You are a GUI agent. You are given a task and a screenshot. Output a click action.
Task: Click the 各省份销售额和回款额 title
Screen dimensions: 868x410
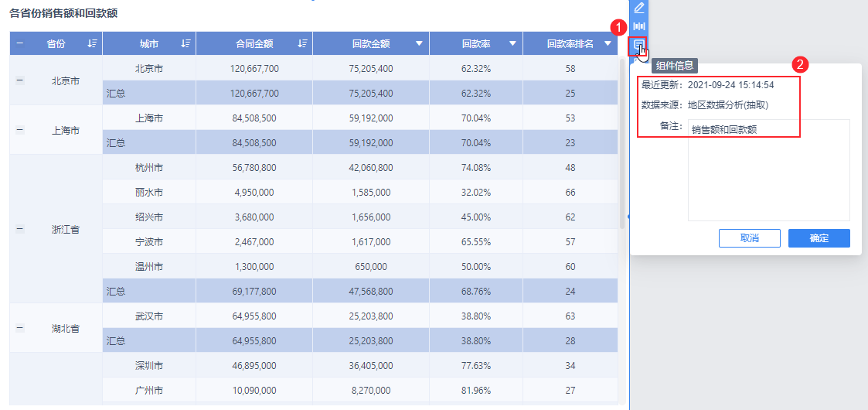63,13
